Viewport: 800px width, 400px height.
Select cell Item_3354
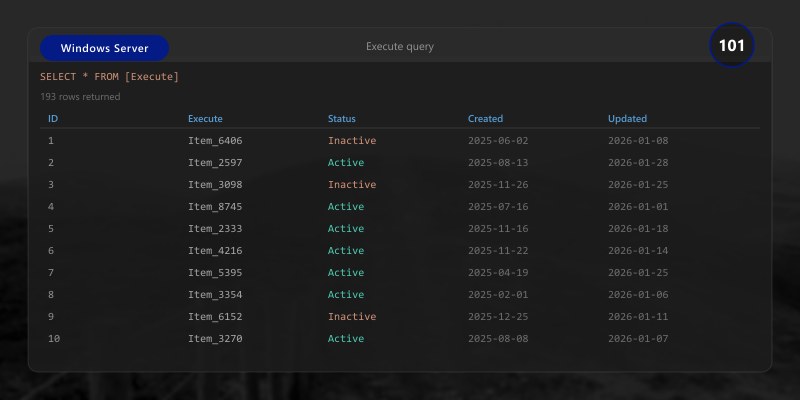tap(215, 294)
